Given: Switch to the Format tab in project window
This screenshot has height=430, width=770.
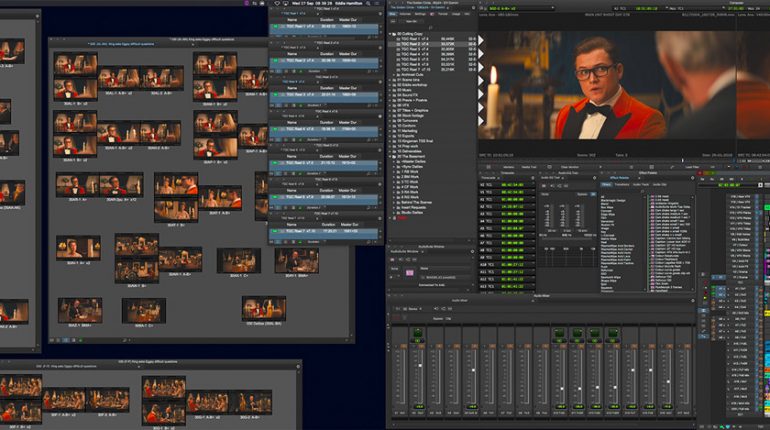Looking at the screenshot, I should (443, 14).
